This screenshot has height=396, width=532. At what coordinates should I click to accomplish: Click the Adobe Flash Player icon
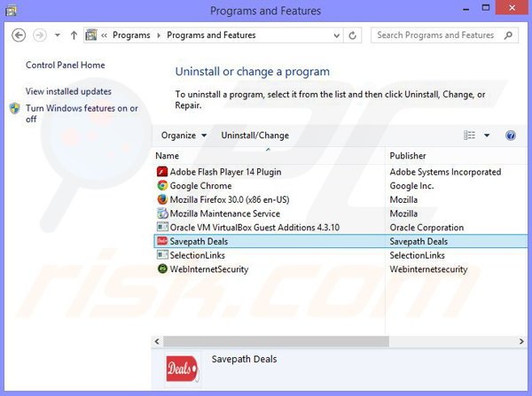[162, 172]
